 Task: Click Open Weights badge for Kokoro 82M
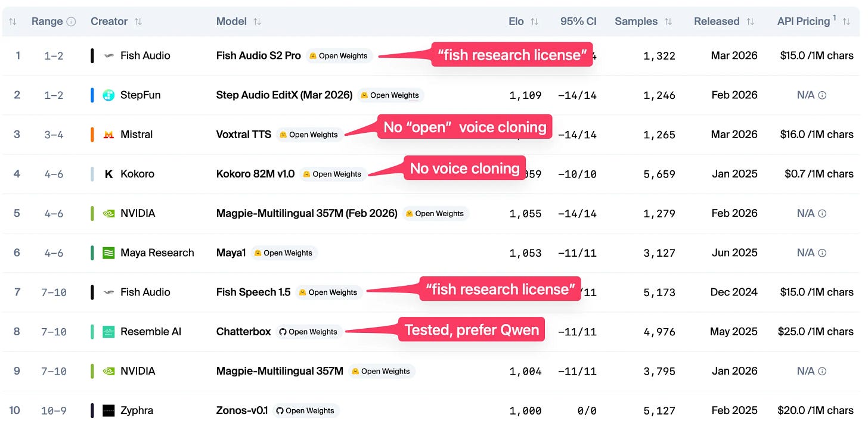point(332,174)
